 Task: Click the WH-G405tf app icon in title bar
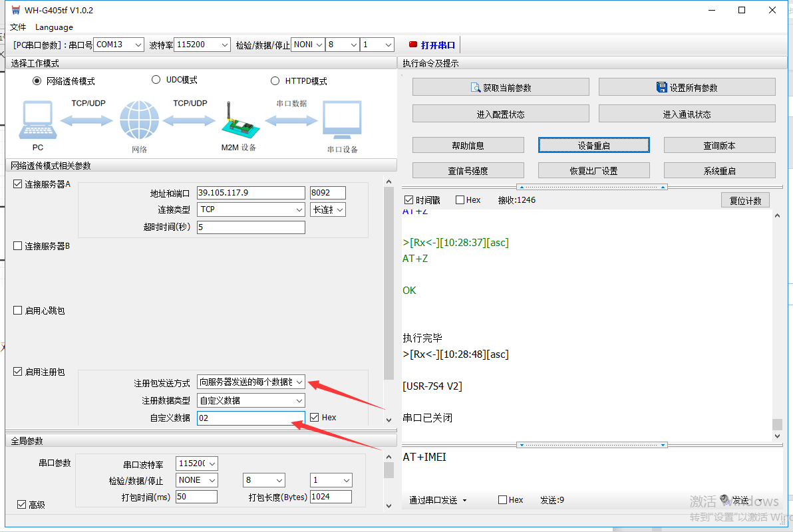[15, 10]
